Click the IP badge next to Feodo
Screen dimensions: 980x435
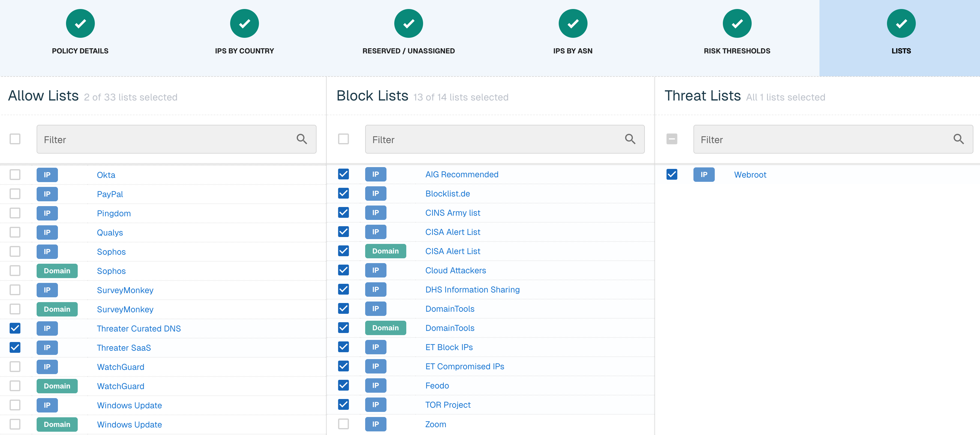(375, 385)
